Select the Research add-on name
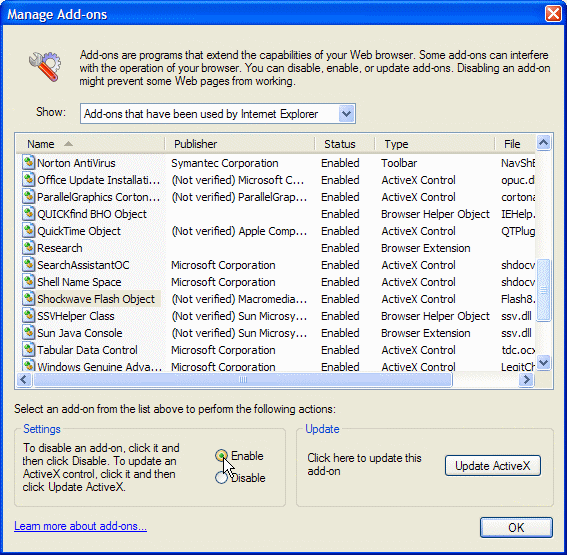Viewport: 567px width, 555px height. (60, 248)
